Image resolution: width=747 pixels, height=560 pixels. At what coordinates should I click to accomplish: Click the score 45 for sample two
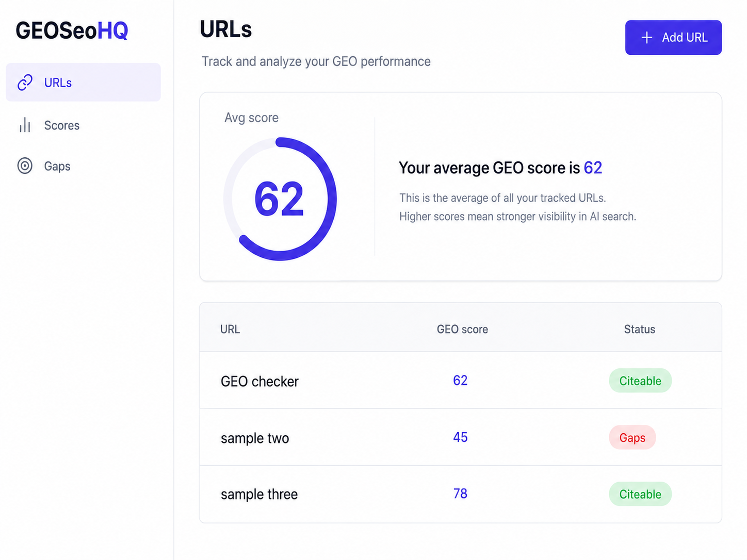point(460,437)
